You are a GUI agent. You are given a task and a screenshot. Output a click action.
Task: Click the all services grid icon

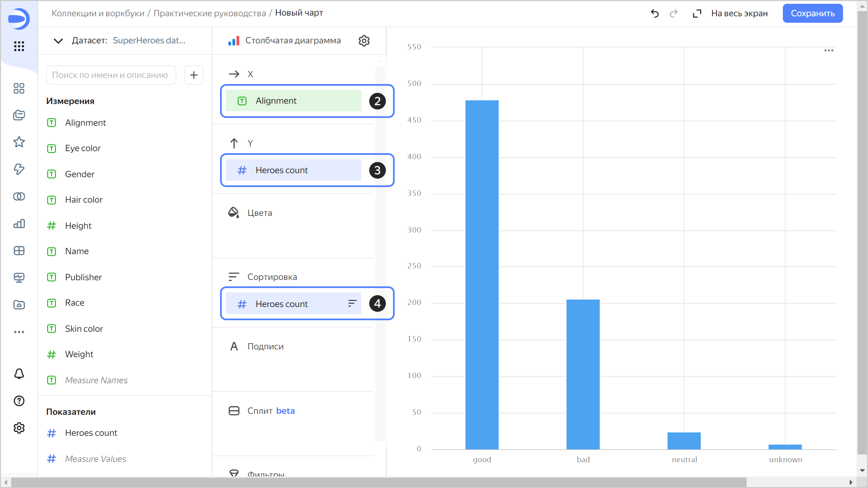(x=19, y=46)
